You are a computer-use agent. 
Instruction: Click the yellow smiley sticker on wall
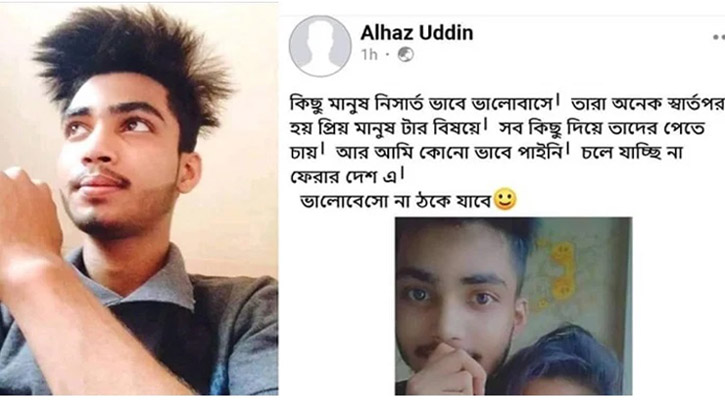coord(562,271)
